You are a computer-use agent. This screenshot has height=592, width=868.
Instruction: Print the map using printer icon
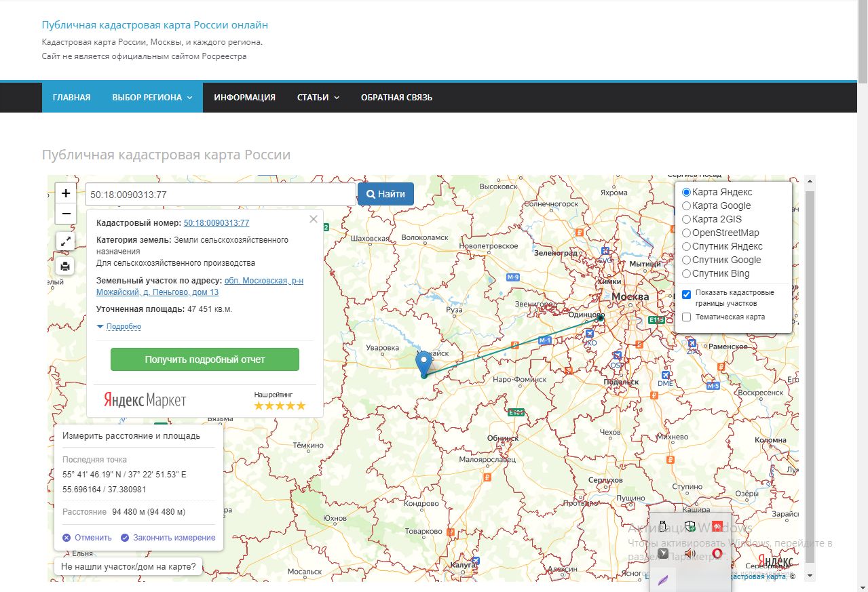coord(65,266)
